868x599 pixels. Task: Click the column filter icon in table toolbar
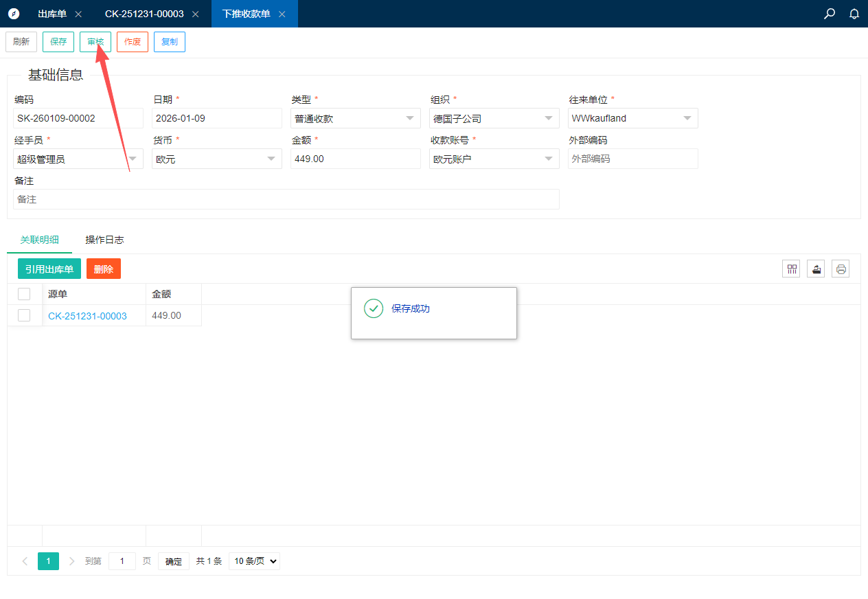coord(792,269)
